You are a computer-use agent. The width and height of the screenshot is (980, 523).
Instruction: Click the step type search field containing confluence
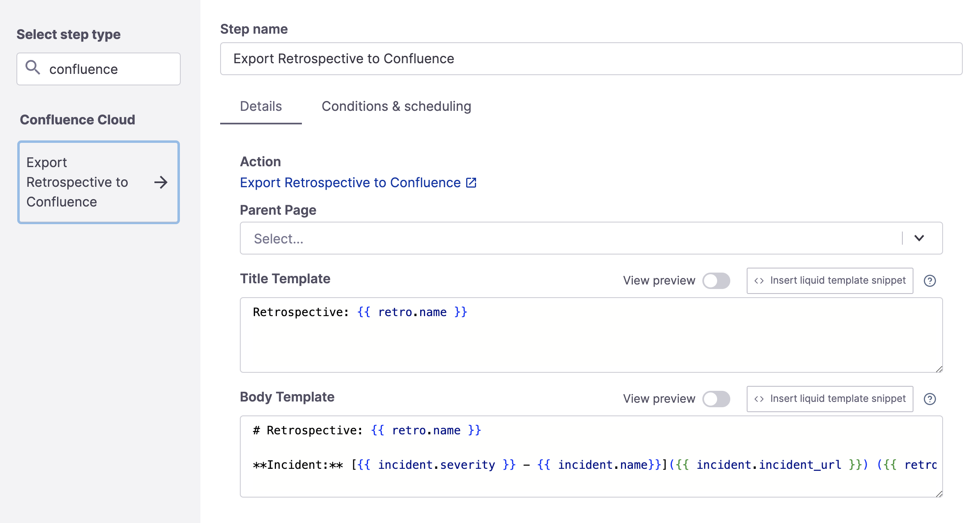click(x=99, y=69)
